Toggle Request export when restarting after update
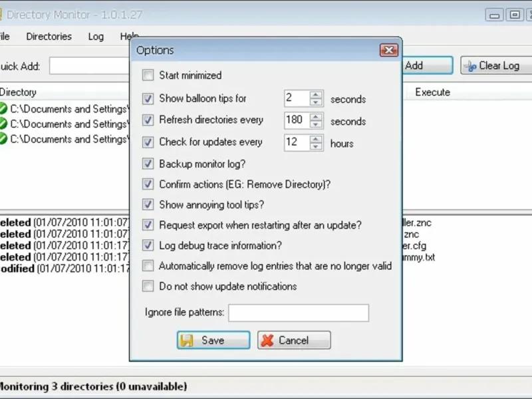The width and height of the screenshot is (532, 399). (148, 225)
